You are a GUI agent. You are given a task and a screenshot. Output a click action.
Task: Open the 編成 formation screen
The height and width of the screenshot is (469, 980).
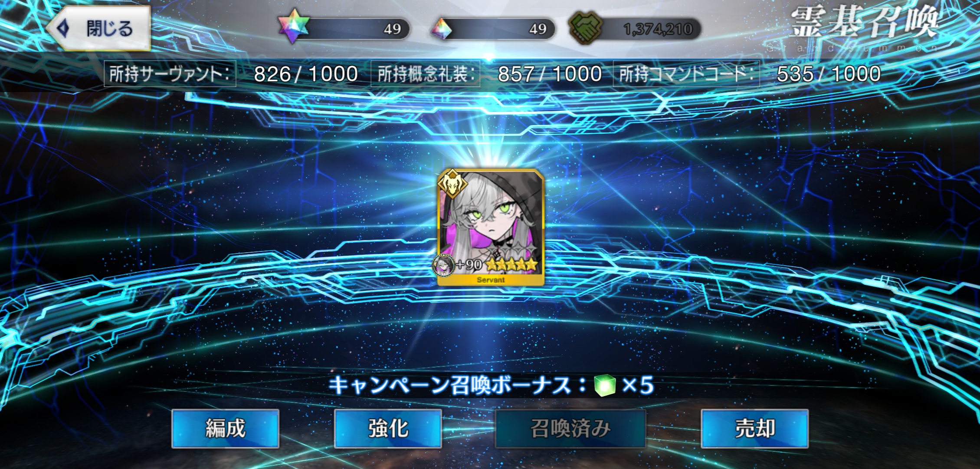225,429
